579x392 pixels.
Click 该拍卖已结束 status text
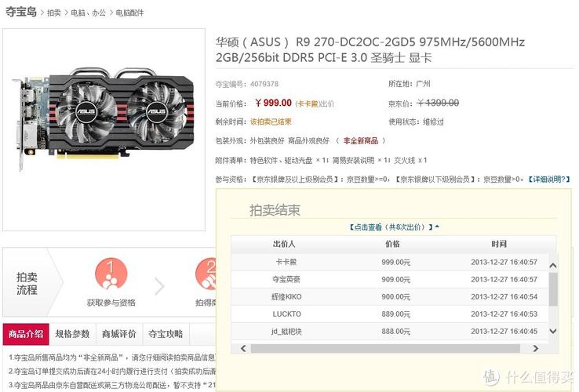(271, 122)
